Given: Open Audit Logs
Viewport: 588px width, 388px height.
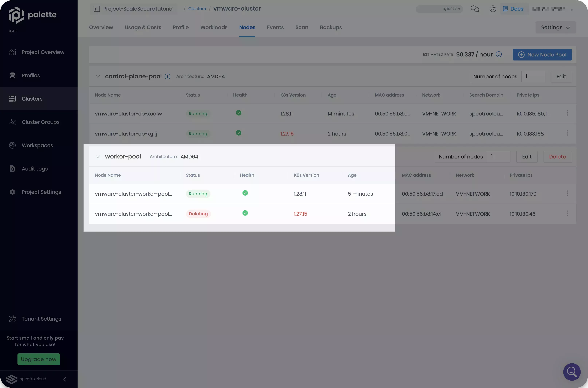Looking at the screenshot, I should (39, 169).
